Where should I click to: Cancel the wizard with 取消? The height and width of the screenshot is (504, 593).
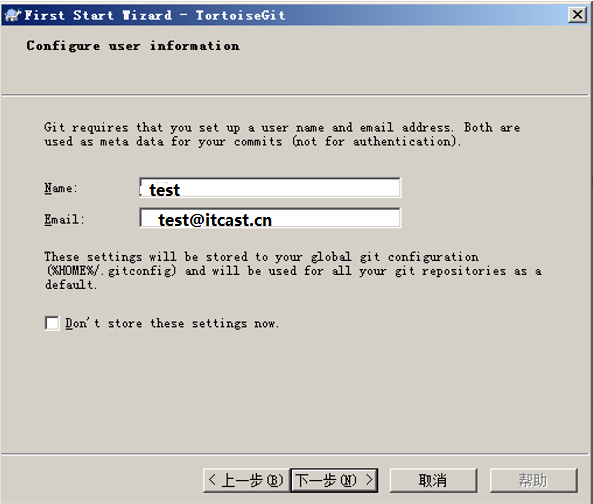(433, 480)
